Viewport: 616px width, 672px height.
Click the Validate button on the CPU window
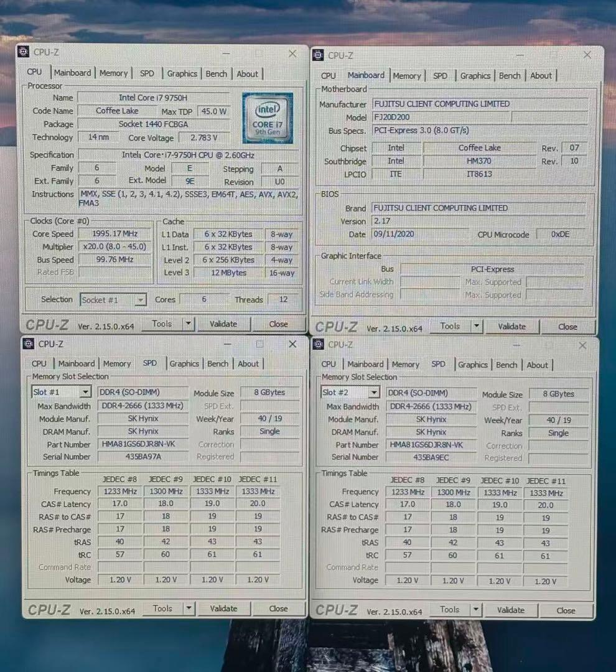click(x=223, y=324)
